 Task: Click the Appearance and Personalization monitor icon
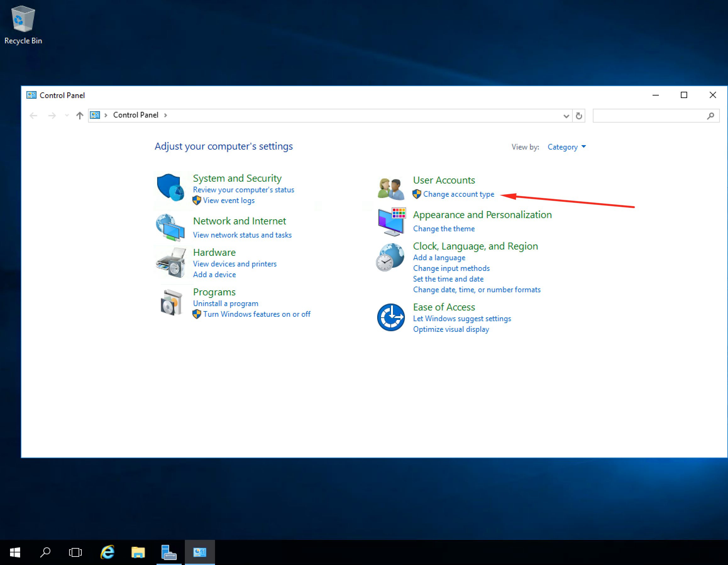(390, 222)
